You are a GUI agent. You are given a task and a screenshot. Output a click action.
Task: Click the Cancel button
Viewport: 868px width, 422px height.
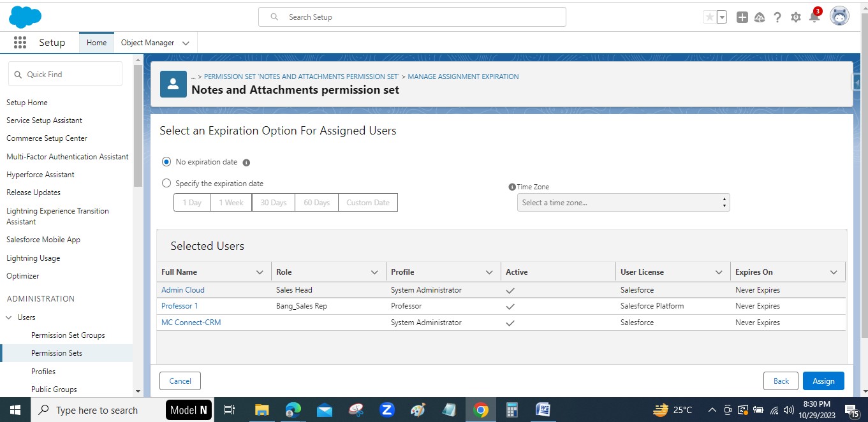pos(180,381)
